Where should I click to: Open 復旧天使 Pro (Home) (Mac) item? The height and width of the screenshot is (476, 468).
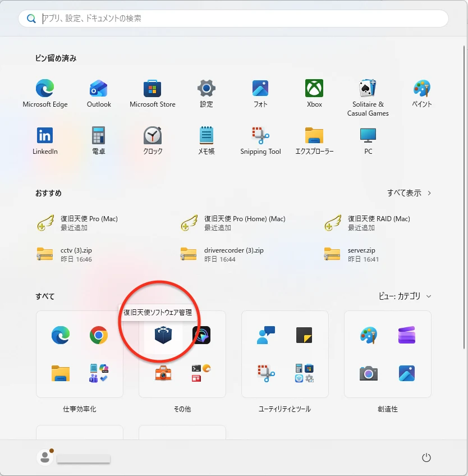coord(233,223)
